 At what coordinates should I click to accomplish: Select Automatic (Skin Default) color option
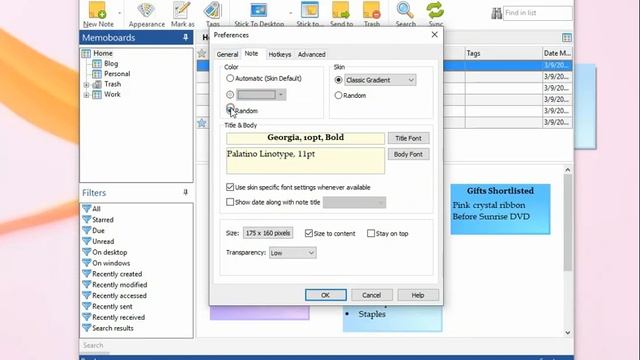(x=230, y=78)
